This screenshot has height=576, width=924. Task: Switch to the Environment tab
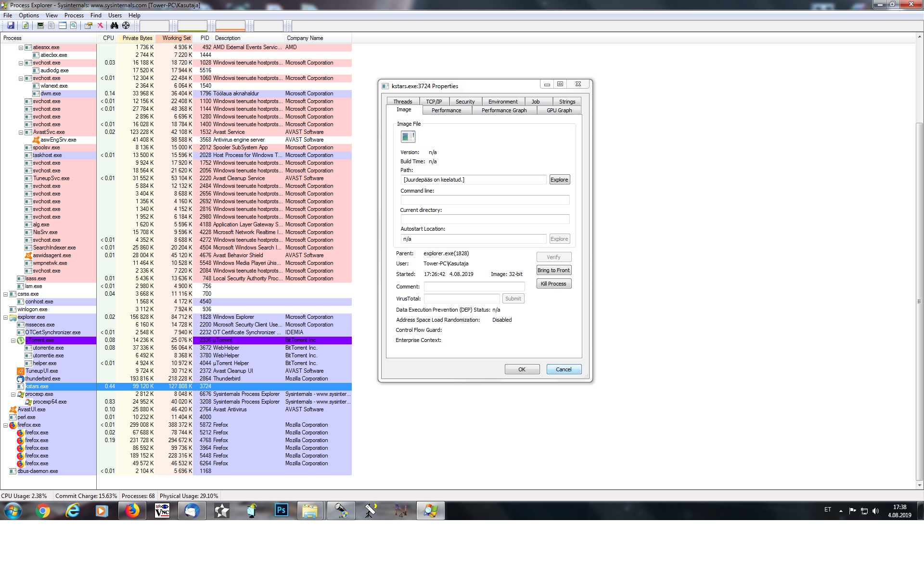503,102
